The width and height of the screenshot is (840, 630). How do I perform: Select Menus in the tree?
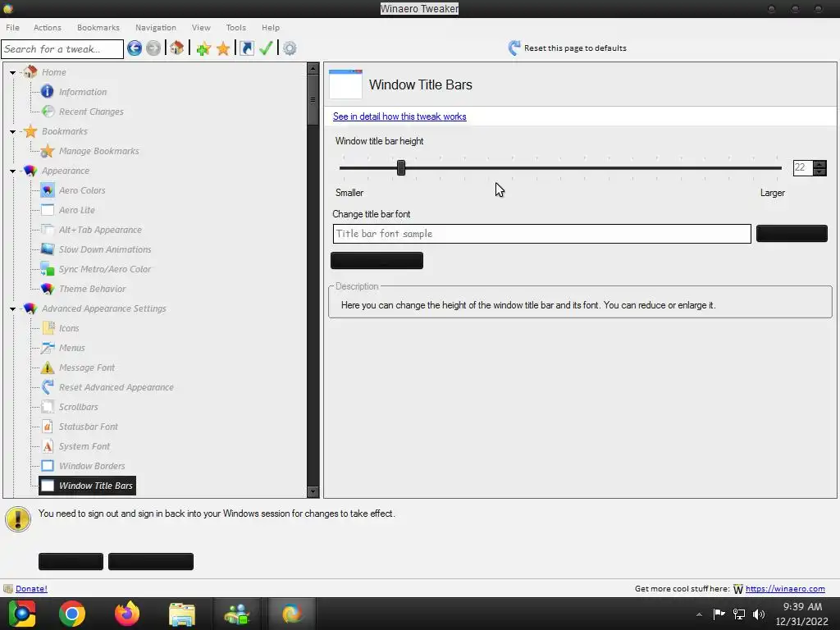[72, 348]
